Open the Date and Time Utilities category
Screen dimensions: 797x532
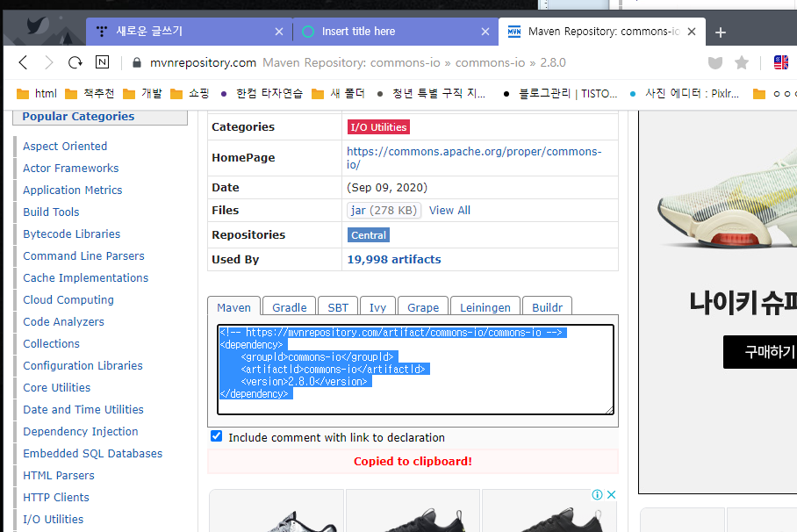pos(83,409)
